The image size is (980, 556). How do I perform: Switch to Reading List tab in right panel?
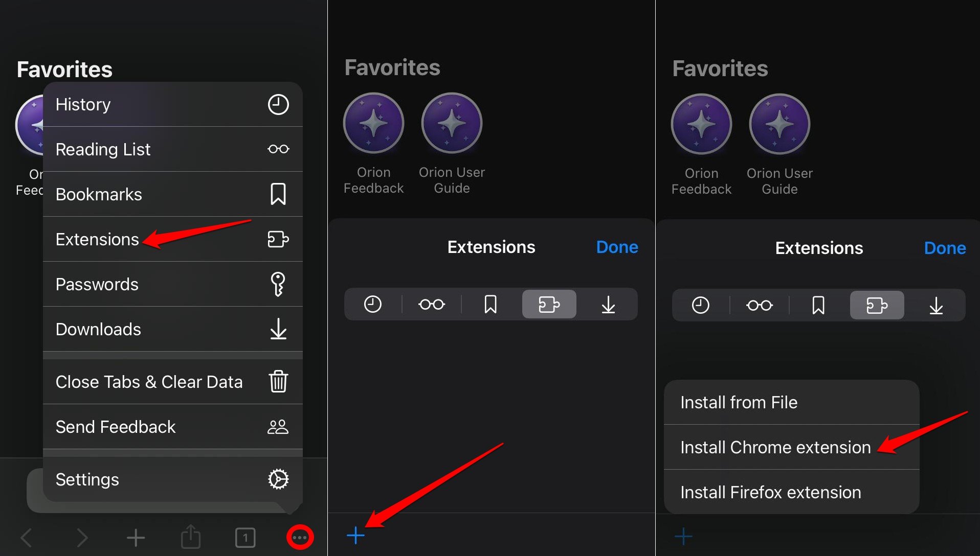point(760,306)
